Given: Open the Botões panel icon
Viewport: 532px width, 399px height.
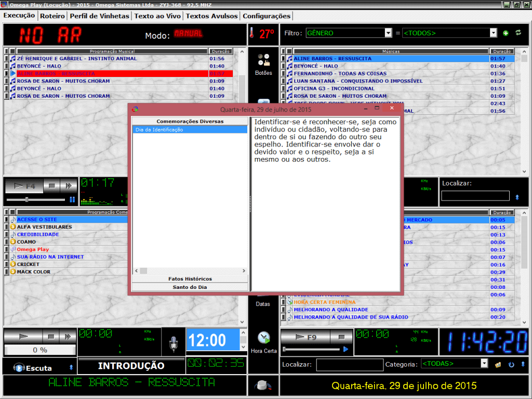Looking at the screenshot, I should pyautogui.click(x=263, y=59).
